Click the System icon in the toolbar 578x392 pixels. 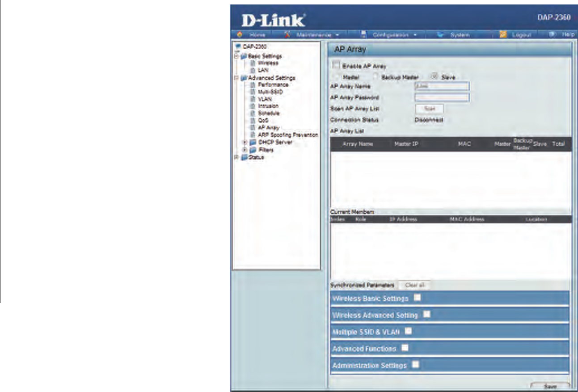[x=439, y=34]
